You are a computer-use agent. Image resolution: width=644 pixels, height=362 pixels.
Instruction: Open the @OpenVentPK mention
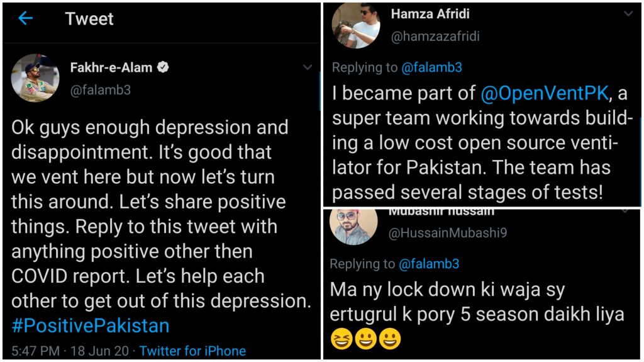pos(545,94)
